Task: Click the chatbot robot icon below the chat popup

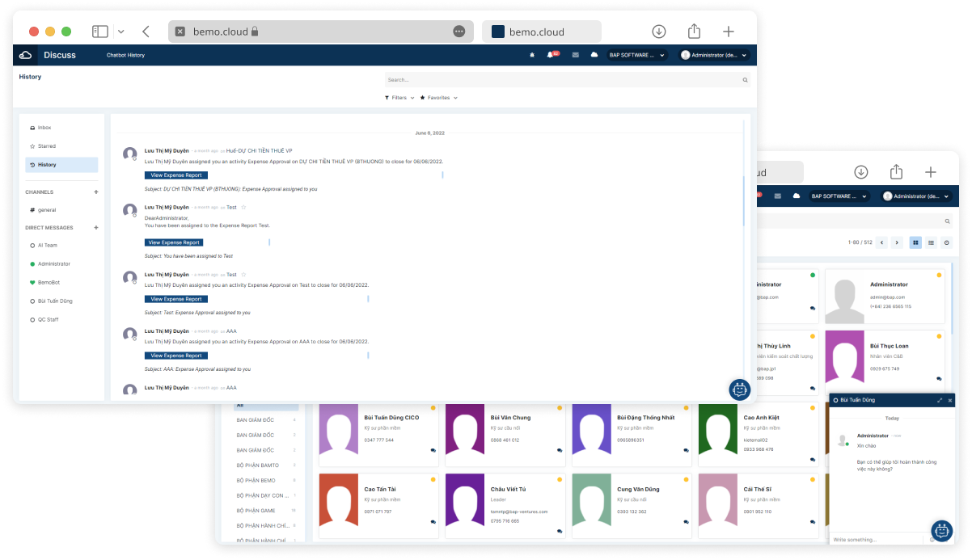Action: 942,531
